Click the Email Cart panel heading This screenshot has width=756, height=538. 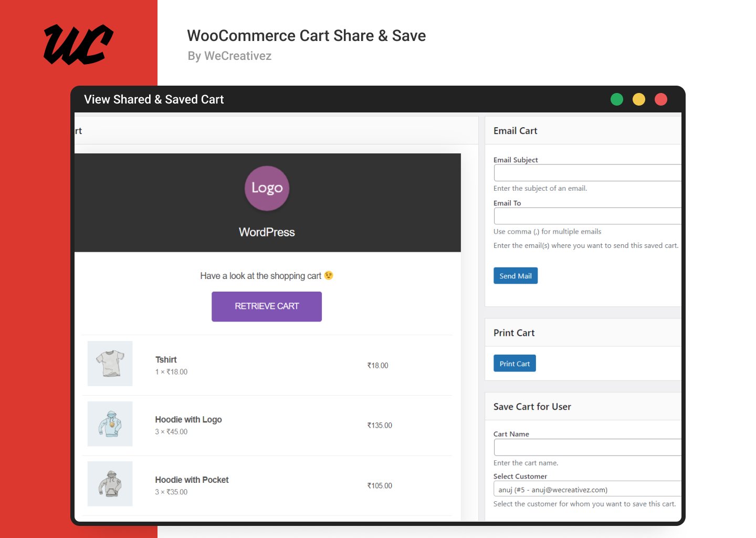(516, 131)
